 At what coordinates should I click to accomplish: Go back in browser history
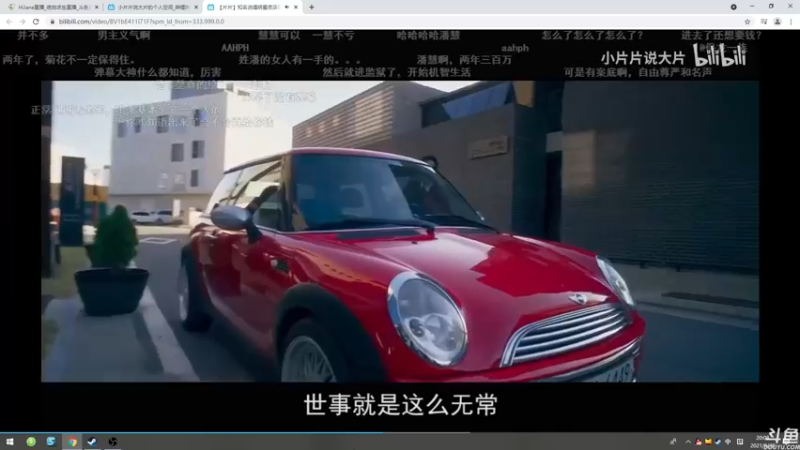[x=9, y=21]
